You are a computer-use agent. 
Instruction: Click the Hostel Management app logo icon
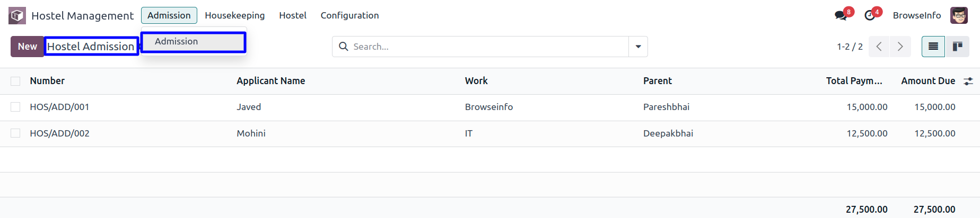pyautogui.click(x=17, y=16)
